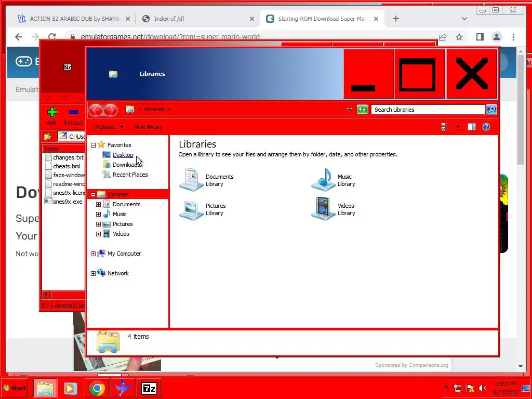Close the ACTION 52 ARABIC DUB tab

128,19
